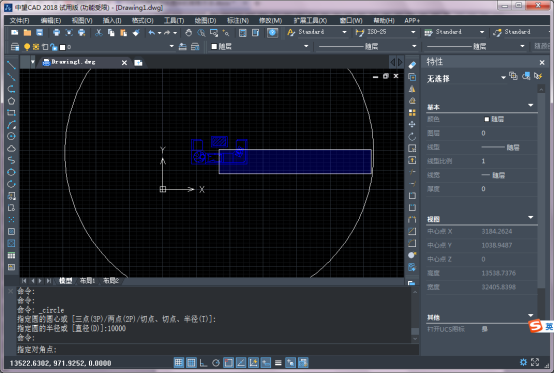Open the color 随层 dropdown swatch

pos(259,46)
